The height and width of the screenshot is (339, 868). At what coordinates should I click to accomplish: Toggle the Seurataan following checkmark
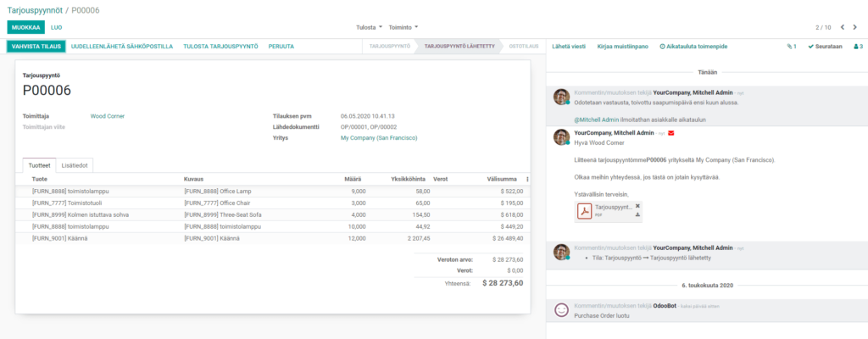click(825, 47)
